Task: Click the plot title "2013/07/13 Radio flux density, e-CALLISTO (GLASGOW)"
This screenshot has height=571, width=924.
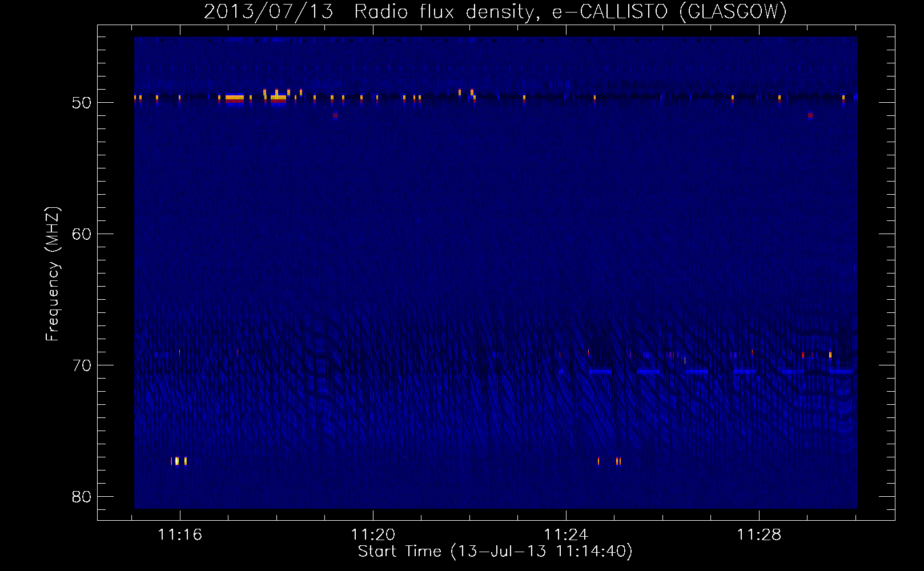Action: point(495,11)
